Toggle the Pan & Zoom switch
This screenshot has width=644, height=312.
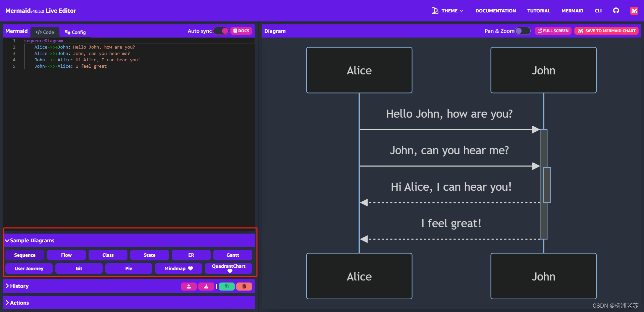pos(523,31)
